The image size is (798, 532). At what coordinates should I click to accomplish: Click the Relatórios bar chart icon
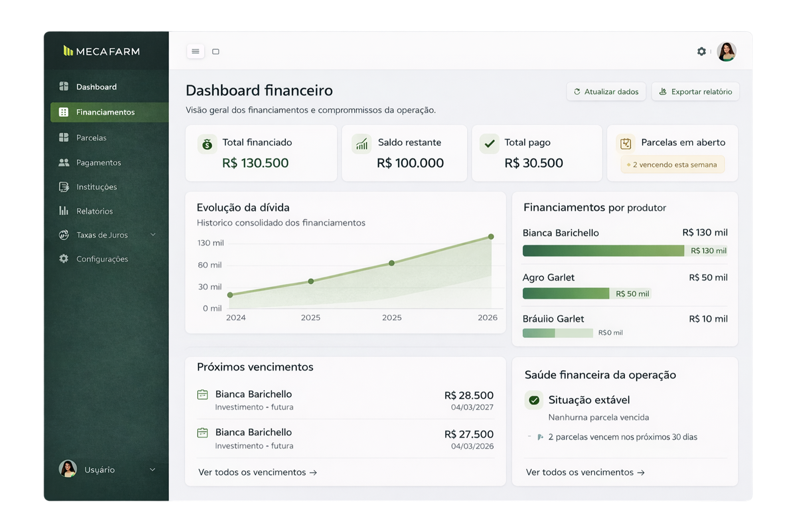coord(64,211)
